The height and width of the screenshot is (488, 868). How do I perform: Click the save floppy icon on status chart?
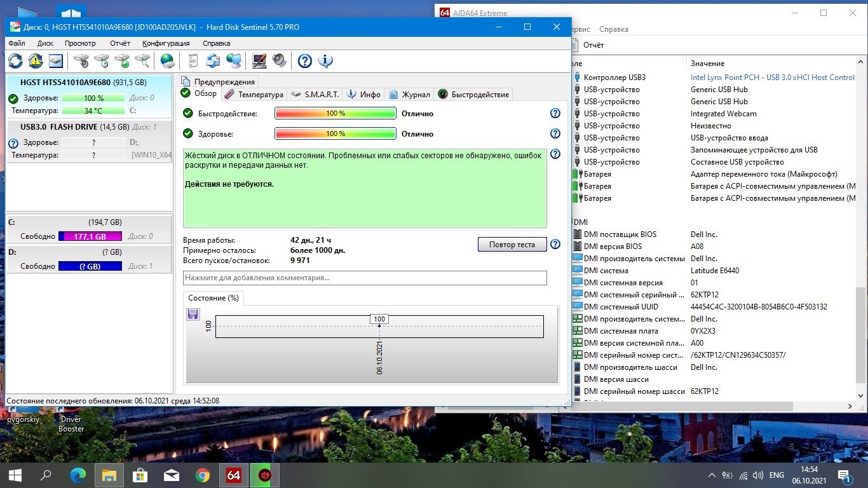(x=193, y=314)
